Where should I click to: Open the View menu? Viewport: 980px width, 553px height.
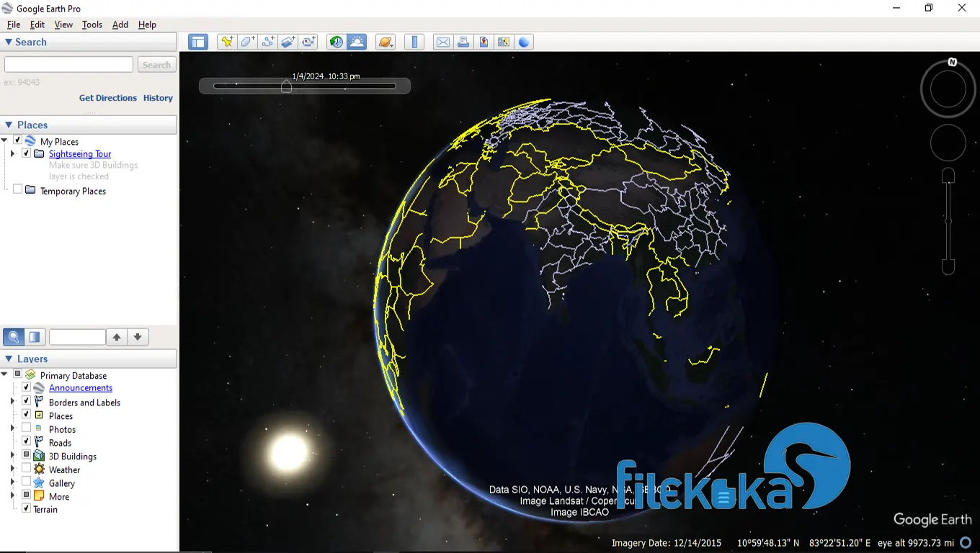click(x=63, y=24)
